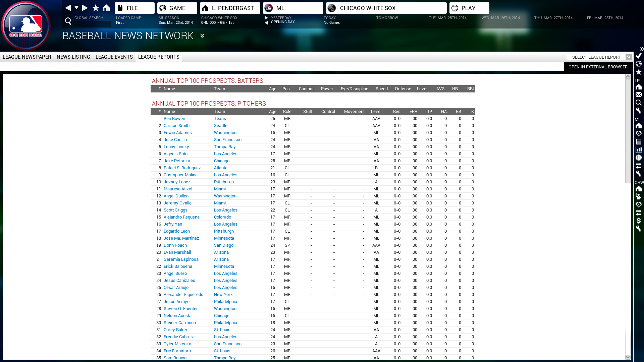Navigate back with the left arrow
Screen dimensions: 644x362
pyautogui.click(x=68, y=8)
